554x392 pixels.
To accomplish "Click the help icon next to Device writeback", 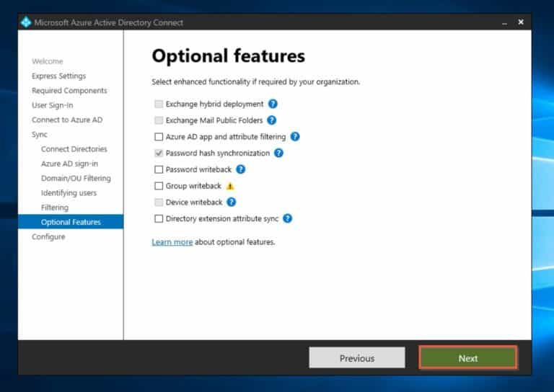I will pos(232,202).
